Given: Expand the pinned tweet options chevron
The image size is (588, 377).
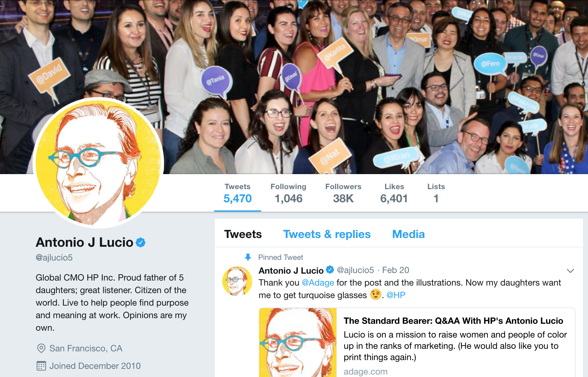Looking at the screenshot, I should (570, 271).
